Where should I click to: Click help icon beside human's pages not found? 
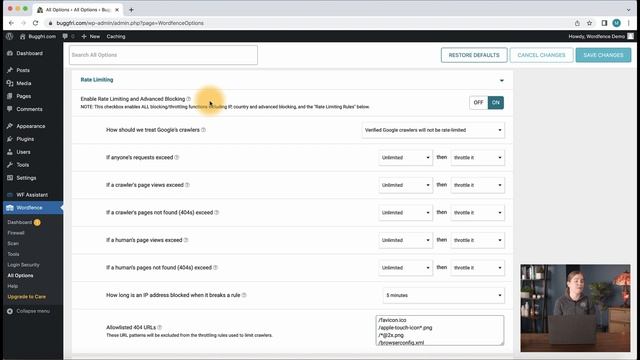pyautogui.click(x=216, y=267)
